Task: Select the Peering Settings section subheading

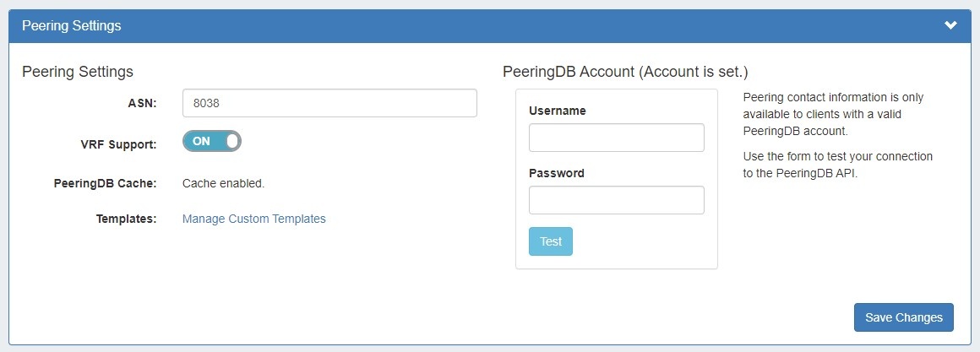Action: pyautogui.click(x=78, y=72)
